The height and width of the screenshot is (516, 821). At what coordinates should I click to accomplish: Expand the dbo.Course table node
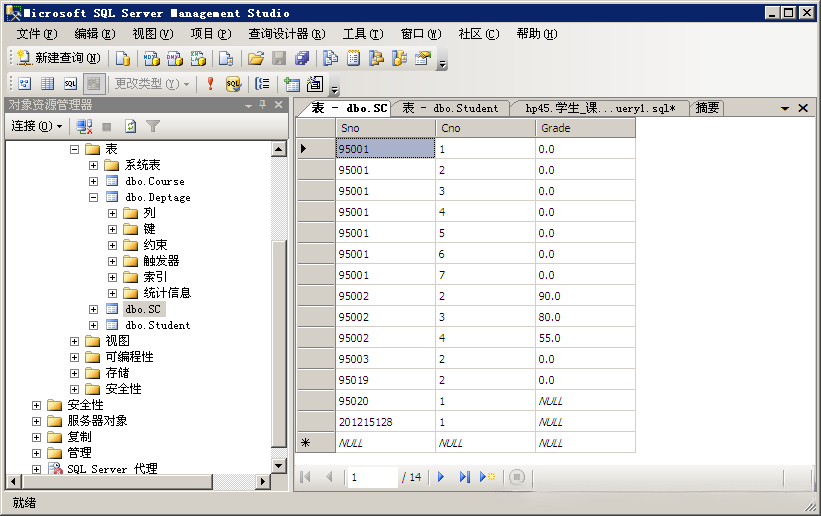click(93, 181)
